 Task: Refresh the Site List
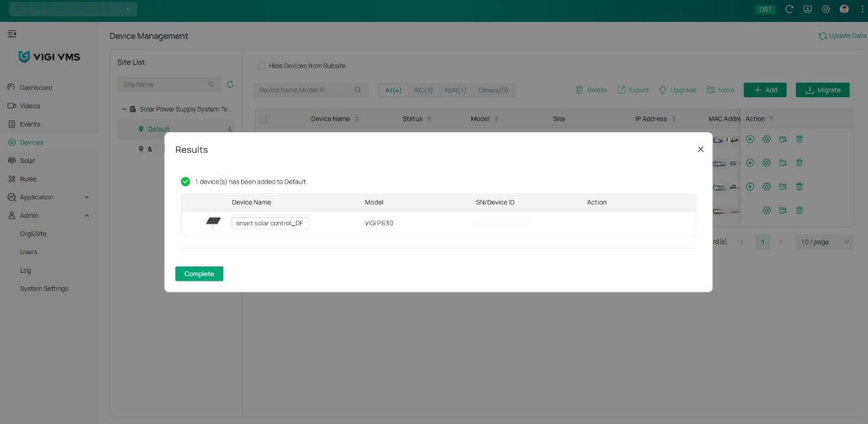tap(230, 84)
